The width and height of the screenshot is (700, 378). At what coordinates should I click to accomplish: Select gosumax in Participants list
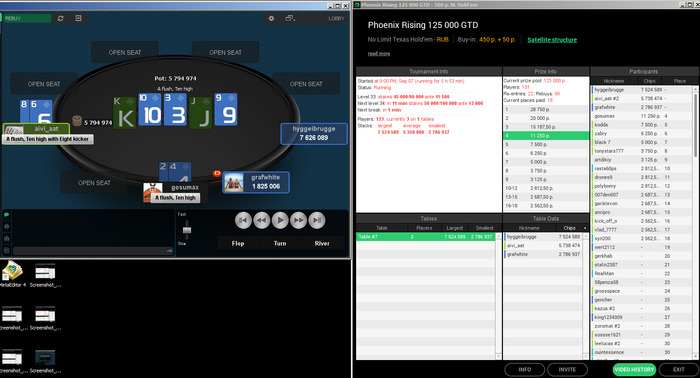(642, 116)
